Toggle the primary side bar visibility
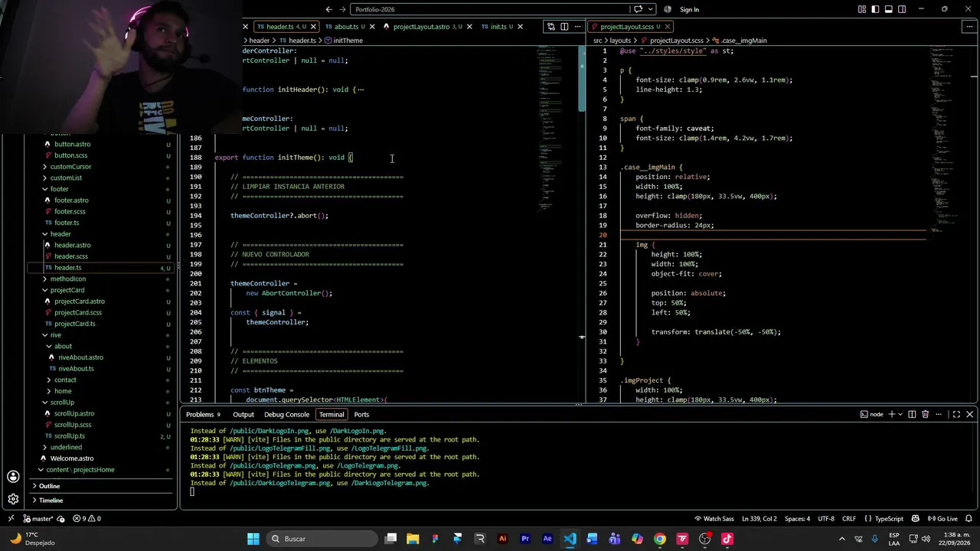 point(875,9)
